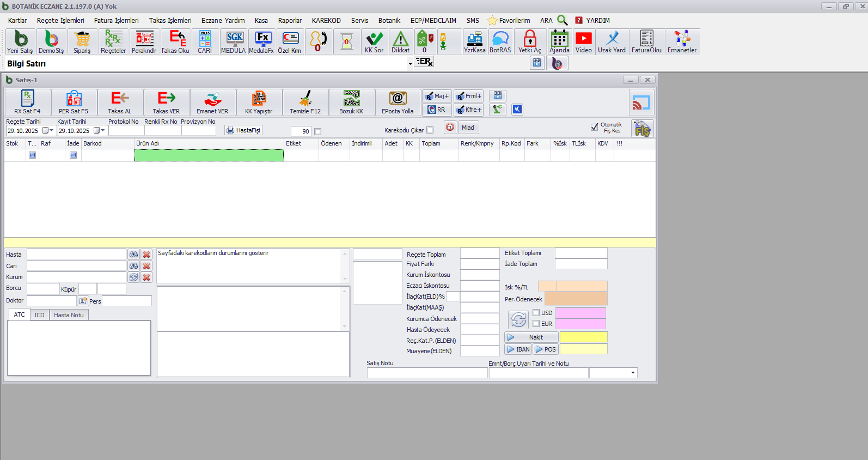Image resolution: width=868 pixels, height=460 pixels.
Task: Expand the Emnt/Borç note dropdown
Action: click(x=633, y=373)
